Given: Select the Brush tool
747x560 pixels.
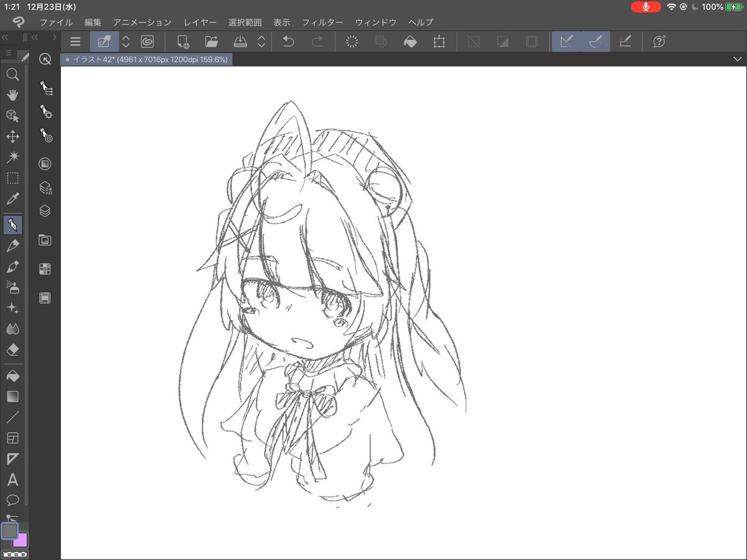Looking at the screenshot, I should [12, 266].
